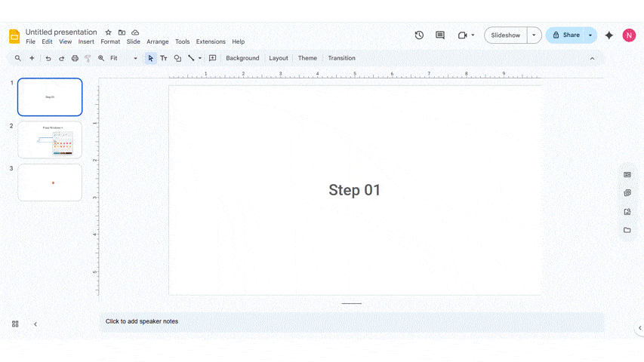This screenshot has width=644, height=362.
Task: Expand the Slideshow options dropdown arrow
Action: coord(535,35)
